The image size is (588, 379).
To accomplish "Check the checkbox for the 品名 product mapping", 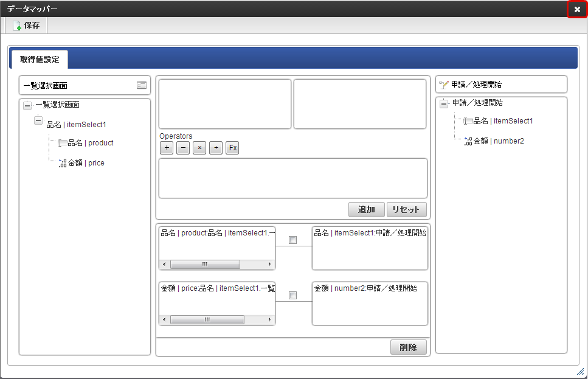I will click(293, 240).
